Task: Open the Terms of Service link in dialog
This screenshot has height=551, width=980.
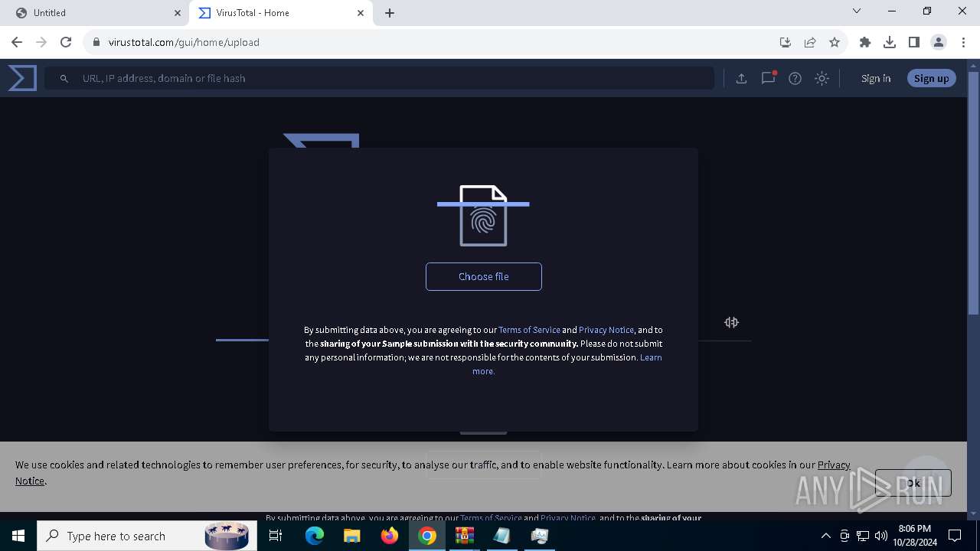Action: click(x=529, y=330)
